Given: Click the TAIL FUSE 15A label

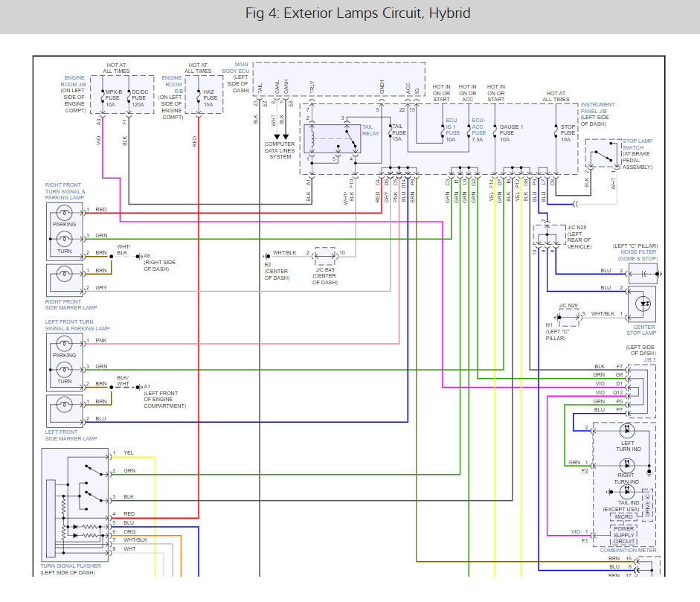Looking at the screenshot, I should point(399,132).
